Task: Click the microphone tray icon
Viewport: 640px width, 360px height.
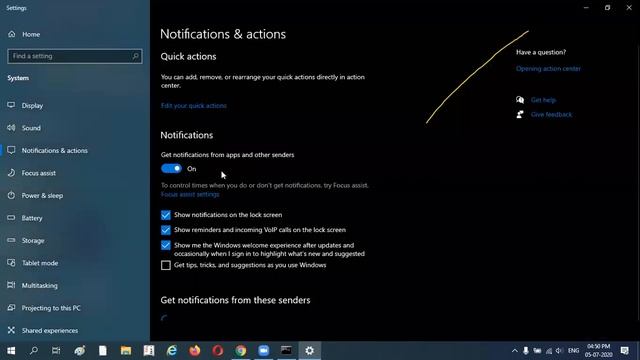Action: (x=526, y=351)
